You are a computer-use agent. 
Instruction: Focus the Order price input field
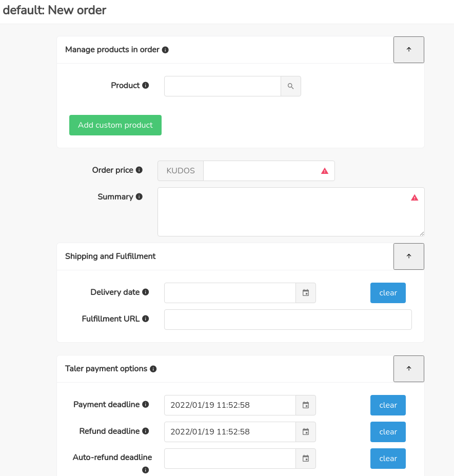(261, 171)
